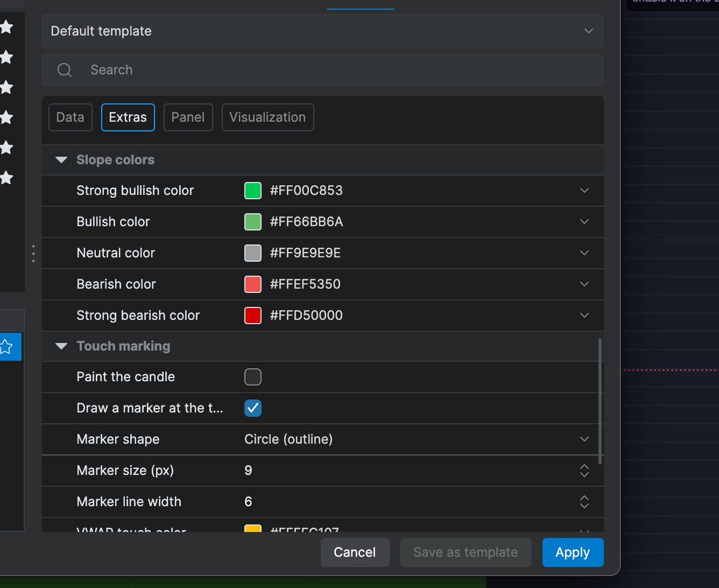The image size is (719, 588).
Task: Open Strong bearish color dropdown chevron
Action: (x=584, y=316)
